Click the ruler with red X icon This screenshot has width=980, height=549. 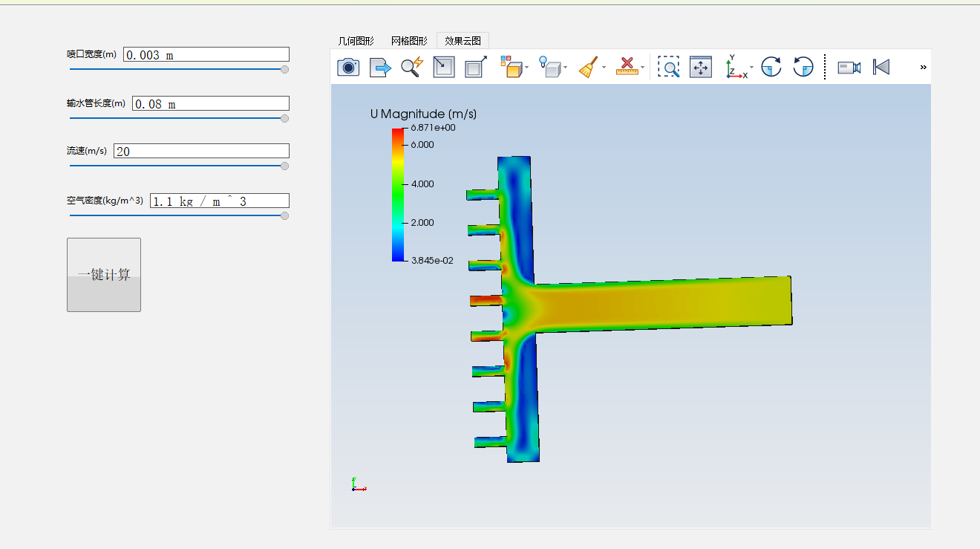pyautogui.click(x=627, y=67)
